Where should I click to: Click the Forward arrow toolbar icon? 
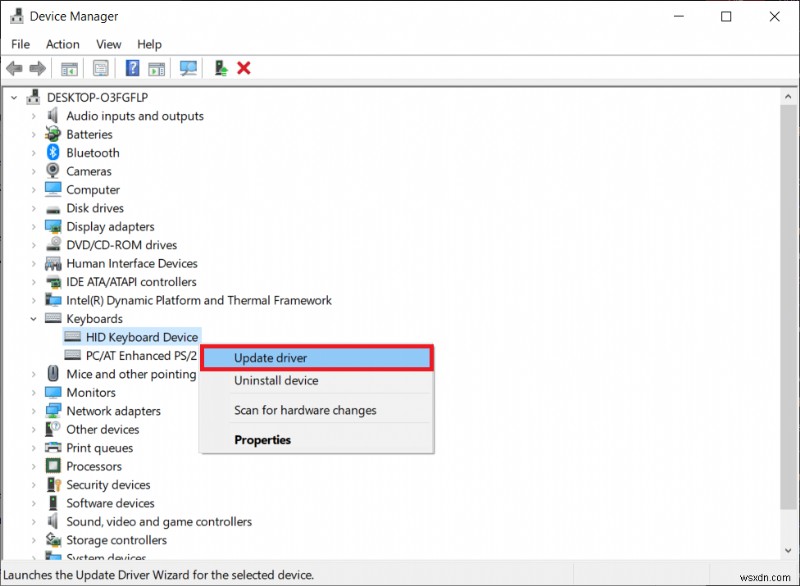(x=37, y=68)
